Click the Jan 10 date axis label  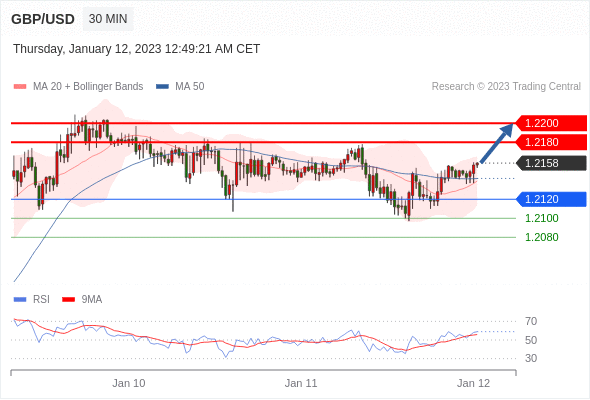(x=129, y=383)
